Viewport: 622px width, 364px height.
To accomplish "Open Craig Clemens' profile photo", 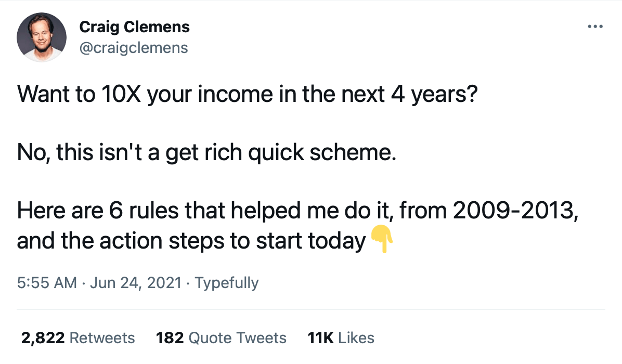I will pyautogui.click(x=42, y=37).
